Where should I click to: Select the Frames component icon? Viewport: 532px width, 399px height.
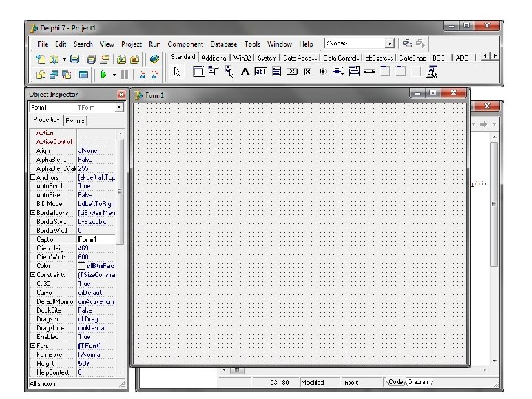[199, 72]
